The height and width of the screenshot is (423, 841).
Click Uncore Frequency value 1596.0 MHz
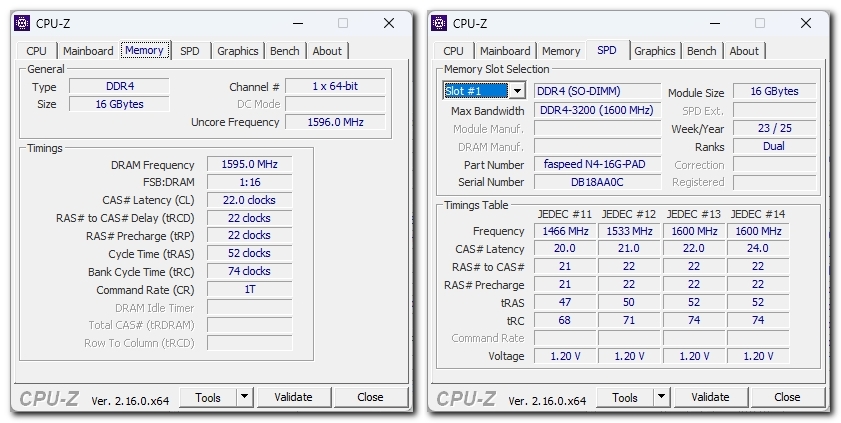coord(335,122)
